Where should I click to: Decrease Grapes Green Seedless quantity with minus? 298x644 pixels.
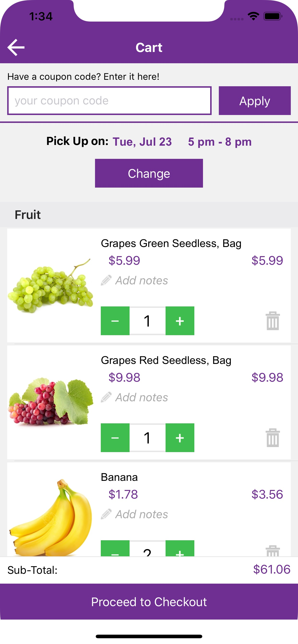(x=115, y=321)
